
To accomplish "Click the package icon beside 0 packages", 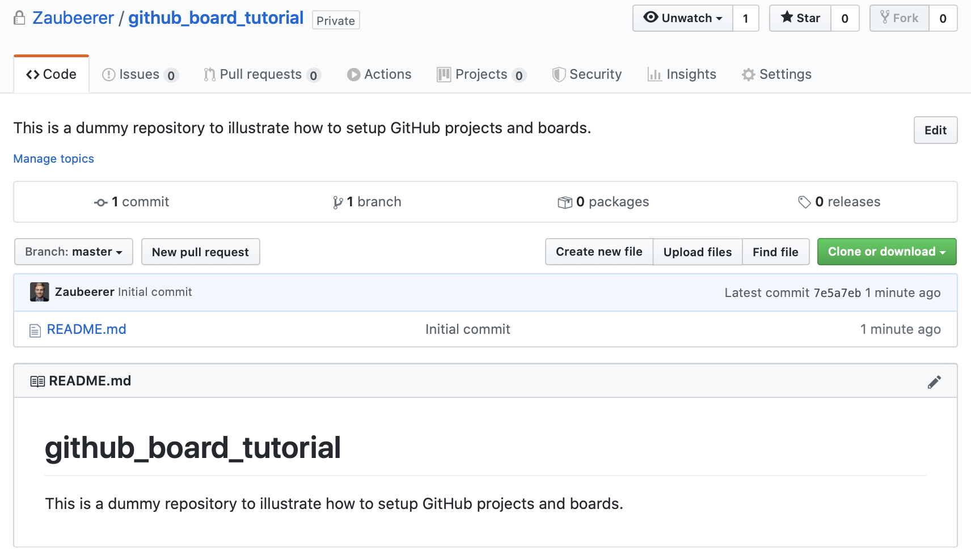I will pyautogui.click(x=565, y=202).
